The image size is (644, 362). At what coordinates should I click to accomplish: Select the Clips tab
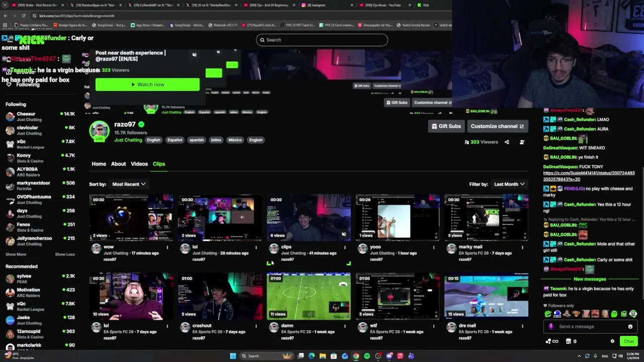click(x=159, y=164)
